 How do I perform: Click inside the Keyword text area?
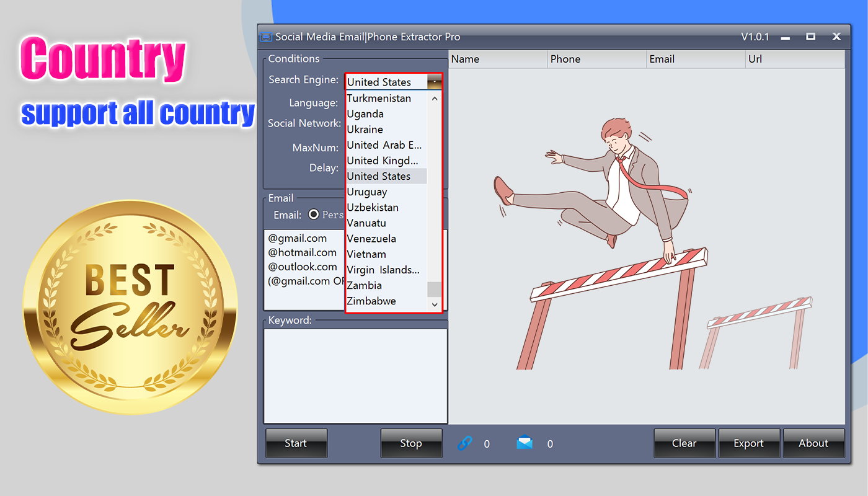tap(356, 376)
